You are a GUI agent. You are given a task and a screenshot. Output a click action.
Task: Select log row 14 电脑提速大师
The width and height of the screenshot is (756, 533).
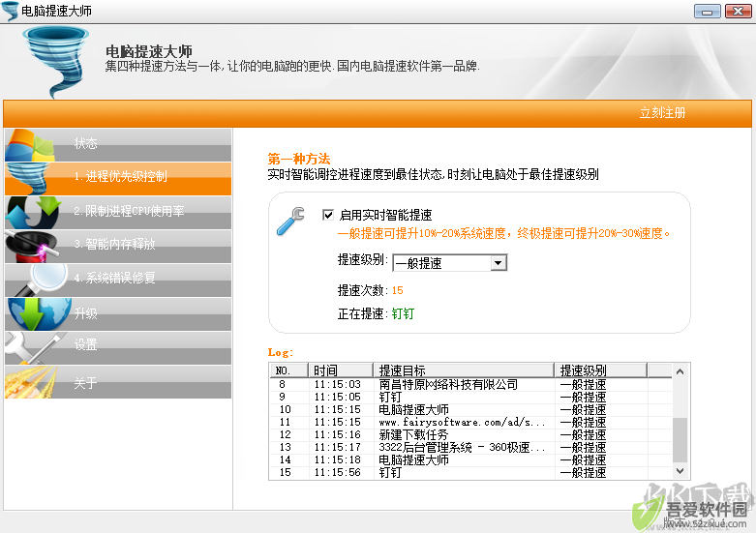click(413, 459)
